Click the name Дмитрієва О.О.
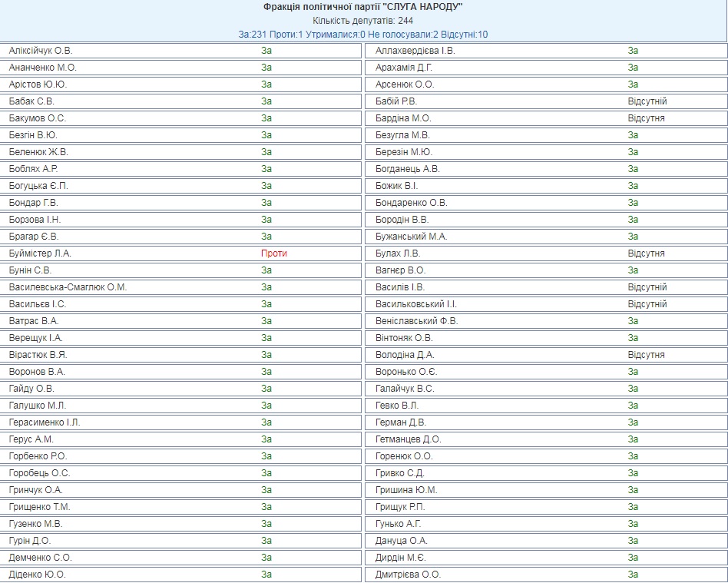Viewport: 728px width, 583px height. (x=408, y=575)
